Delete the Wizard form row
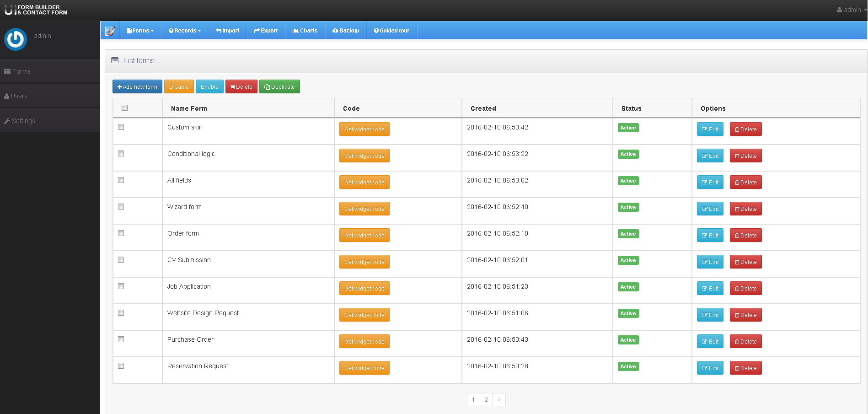Screen dimensions: 868x414 [746, 209]
